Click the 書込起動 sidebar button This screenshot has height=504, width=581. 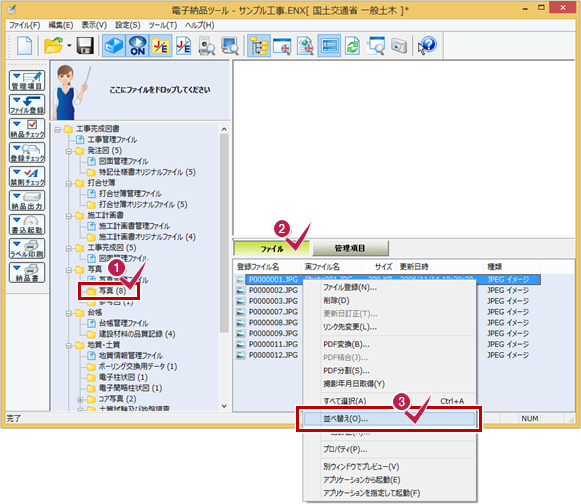coord(27,225)
